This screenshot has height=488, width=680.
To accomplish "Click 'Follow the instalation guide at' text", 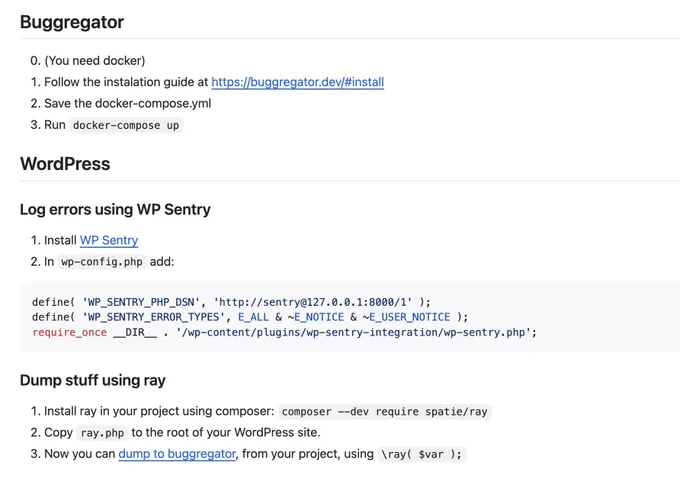I will click(126, 82).
